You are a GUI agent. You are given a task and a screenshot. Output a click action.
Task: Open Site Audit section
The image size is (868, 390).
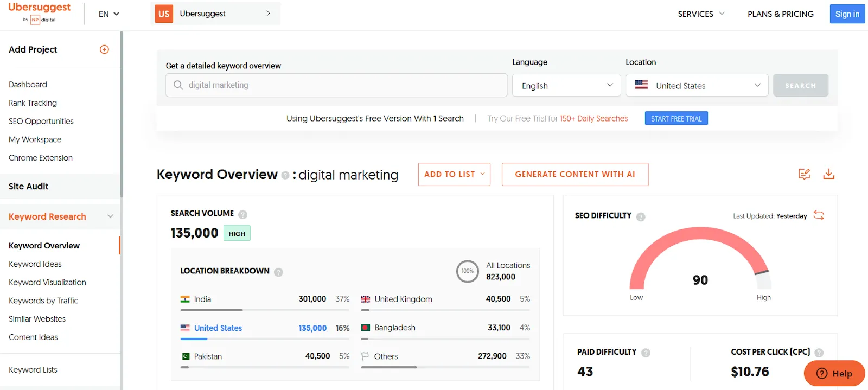[x=60, y=186]
